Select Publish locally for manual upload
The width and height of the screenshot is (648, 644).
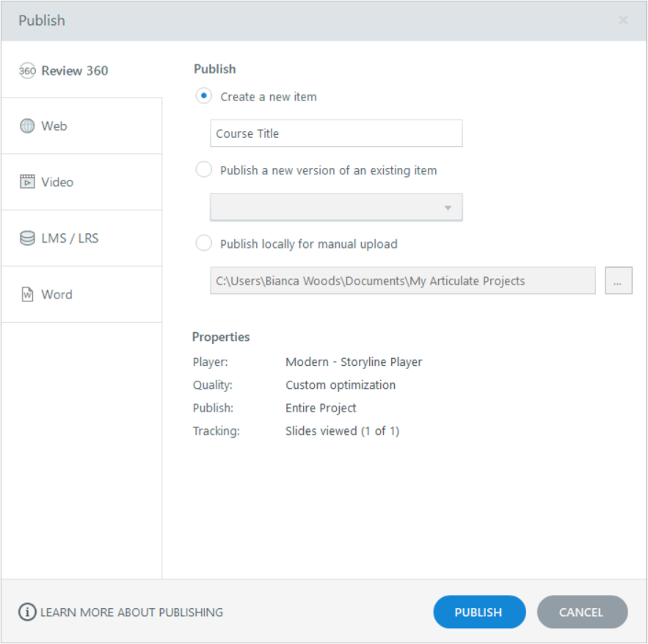tap(204, 244)
